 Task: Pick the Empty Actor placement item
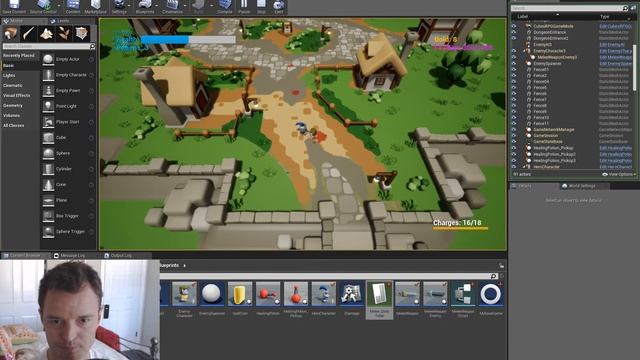coord(68,59)
